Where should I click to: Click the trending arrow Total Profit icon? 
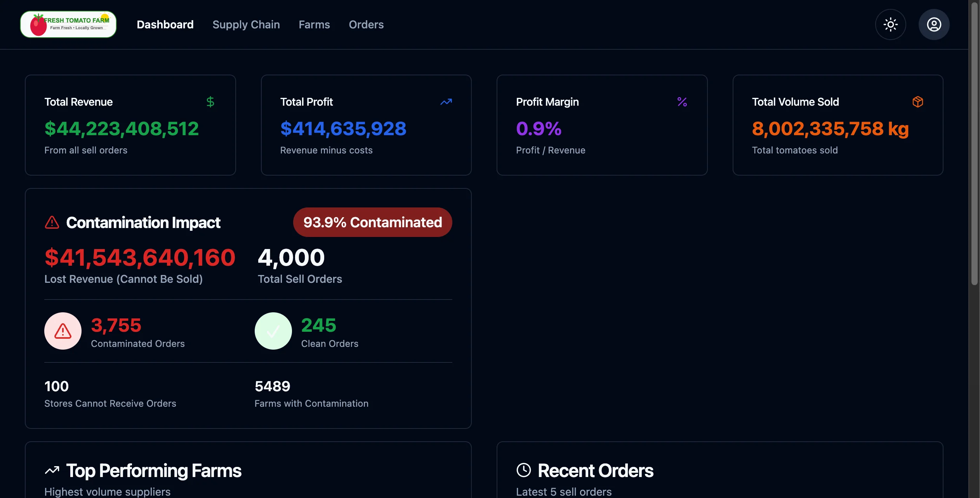446,102
